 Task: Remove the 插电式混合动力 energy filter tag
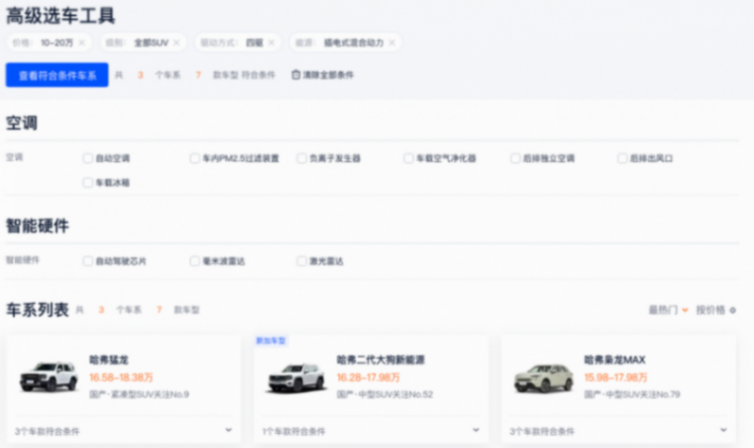click(x=392, y=43)
